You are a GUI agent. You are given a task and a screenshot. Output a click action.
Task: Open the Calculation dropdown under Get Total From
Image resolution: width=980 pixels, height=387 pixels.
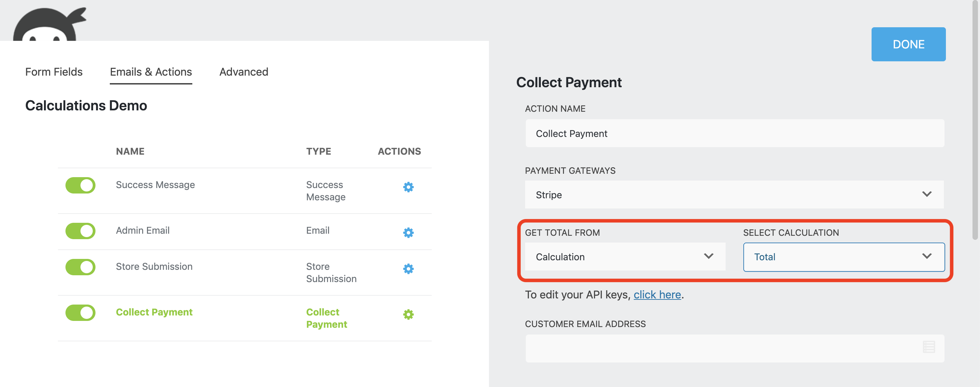(x=624, y=256)
